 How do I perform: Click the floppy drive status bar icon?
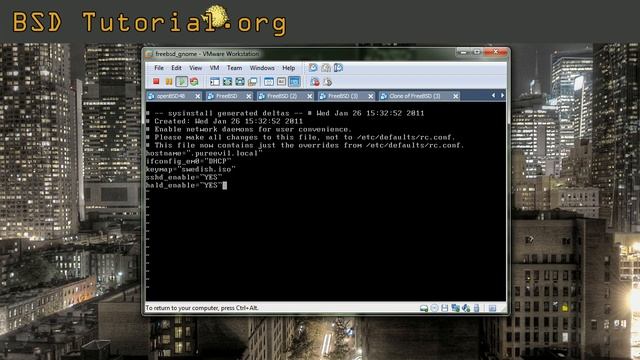click(444, 308)
